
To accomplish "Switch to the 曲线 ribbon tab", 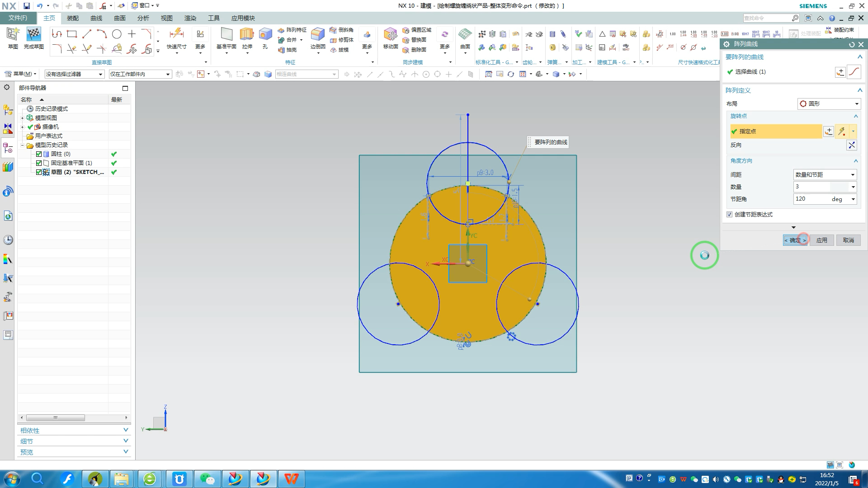I will click(x=96, y=18).
